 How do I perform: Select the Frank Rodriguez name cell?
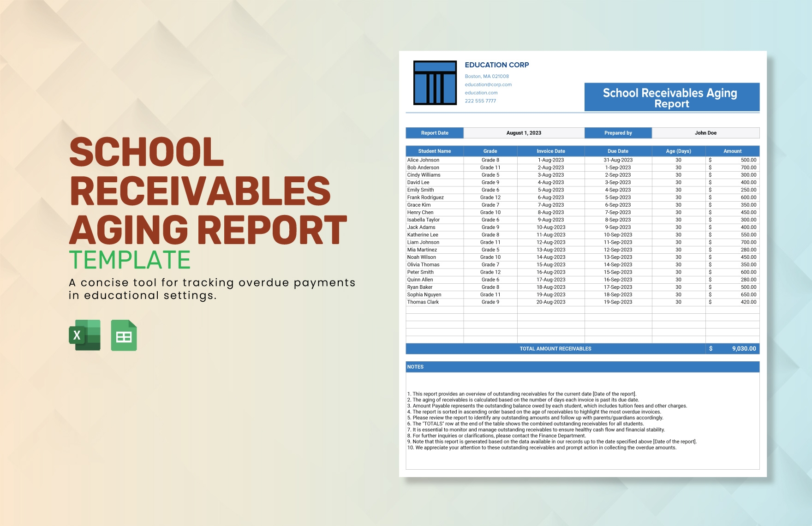click(435, 197)
